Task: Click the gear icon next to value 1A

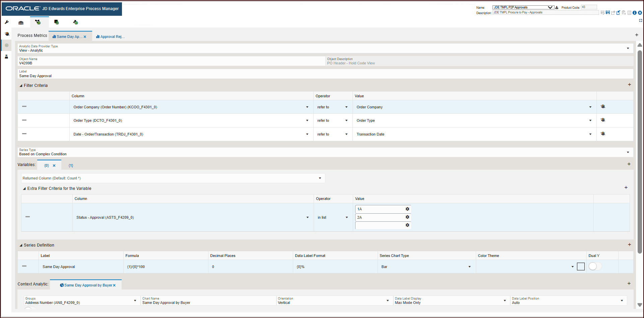Action: pyautogui.click(x=407, y=209)
